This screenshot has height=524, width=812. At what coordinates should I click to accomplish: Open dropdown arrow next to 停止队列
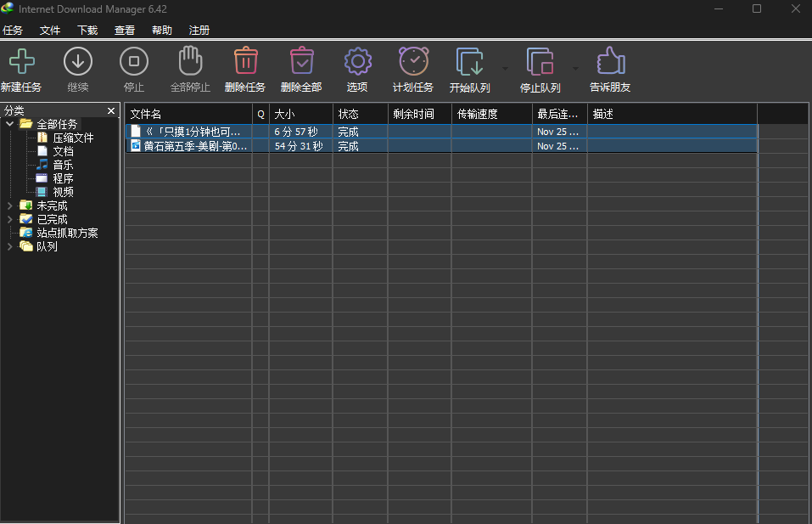click(575, 68)
